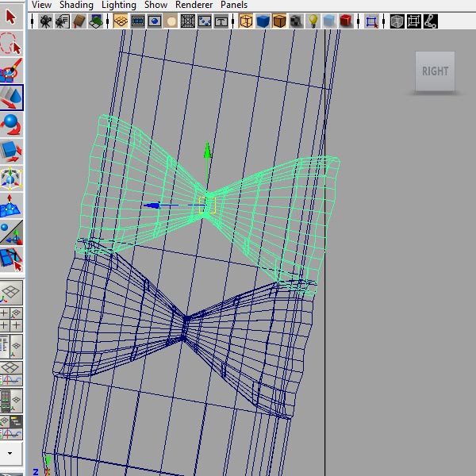The image size is (476, 476).
Task: Open the Camera Attributes editor
Action: [62, 21]
